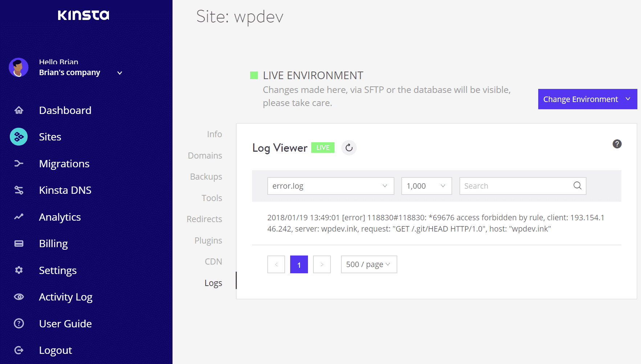Screen dimensions: 641x364
Task: Click the Dashboard home icon
Action: [x=19, y=110]
